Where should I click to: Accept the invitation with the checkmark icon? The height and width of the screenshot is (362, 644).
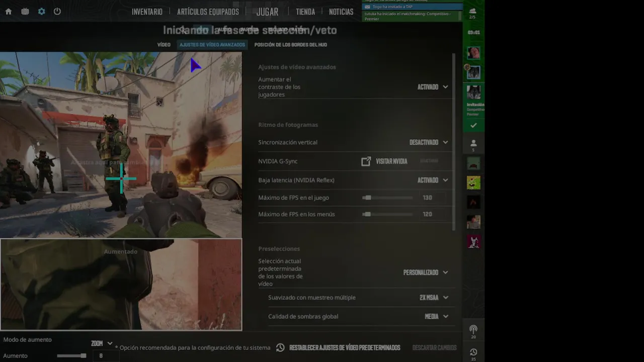point(473,125)
